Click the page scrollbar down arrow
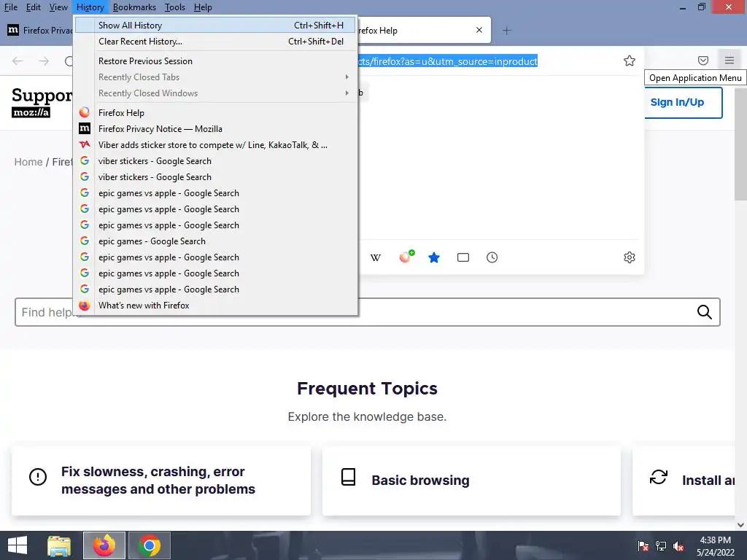The height and width of the screenshot is (560, 747). (x=740, y=525)
